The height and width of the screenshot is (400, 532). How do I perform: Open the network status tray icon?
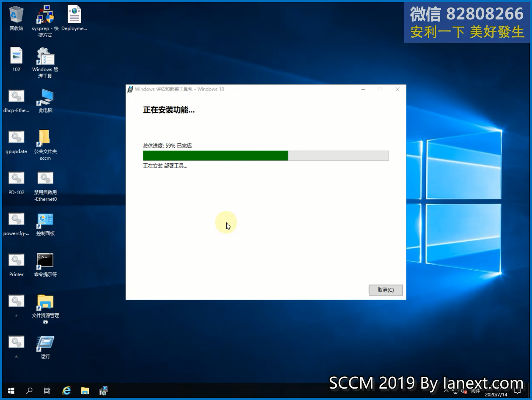click(455, 391)
